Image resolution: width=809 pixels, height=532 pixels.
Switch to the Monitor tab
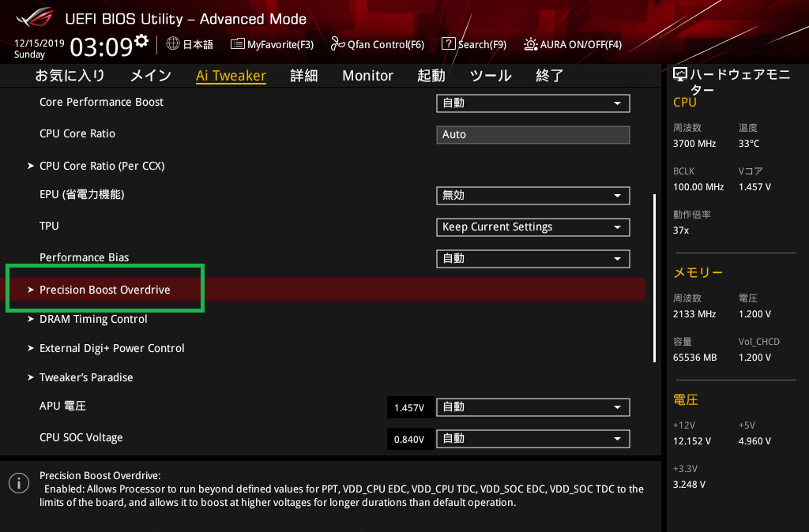click(367, 76)
